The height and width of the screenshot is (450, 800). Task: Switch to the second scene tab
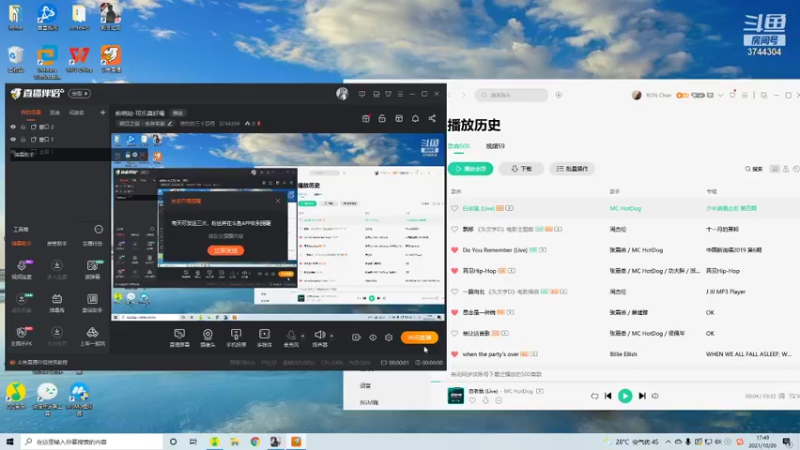click(x=55, y=112)
